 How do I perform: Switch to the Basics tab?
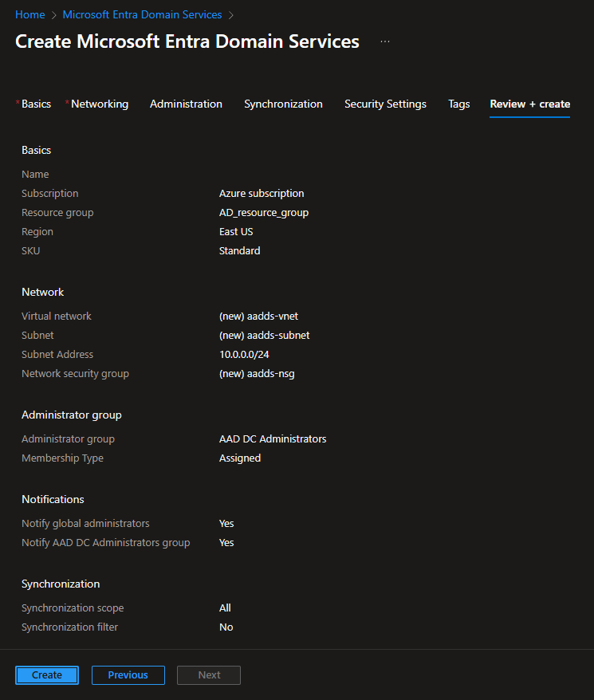coord(36,104)
